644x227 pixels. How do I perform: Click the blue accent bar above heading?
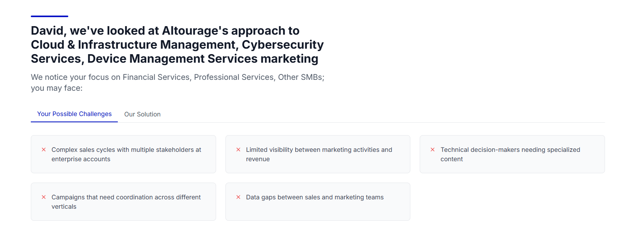click(x=50, y=16)
